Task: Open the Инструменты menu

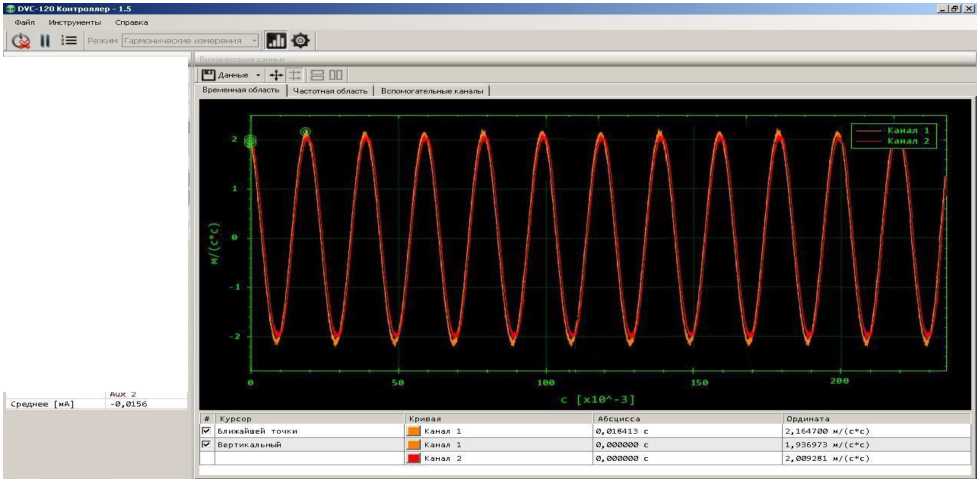Action: point(74,23)
